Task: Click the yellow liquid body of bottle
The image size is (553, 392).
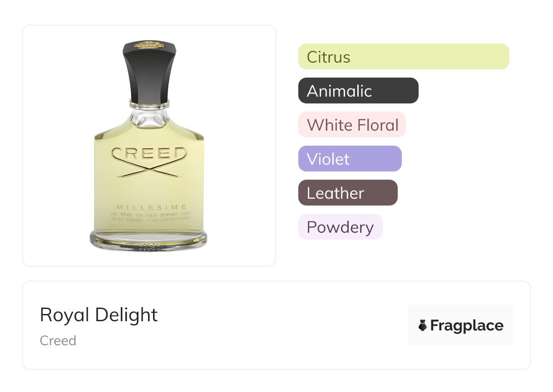Action: click(149, 181)
